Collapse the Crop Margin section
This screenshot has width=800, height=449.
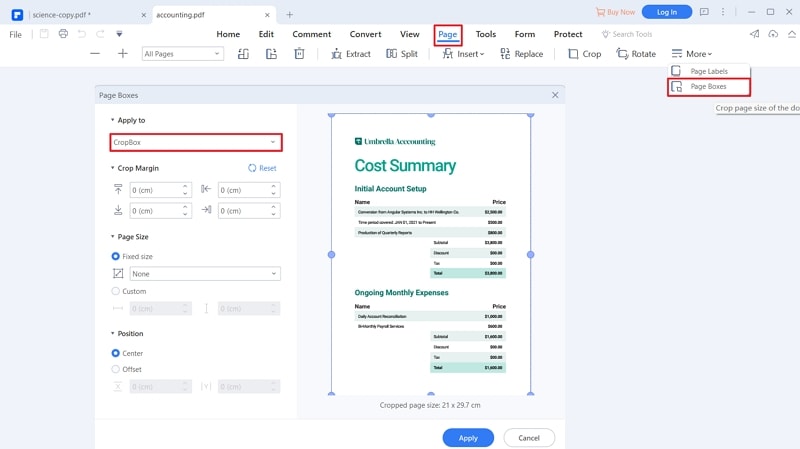112,168
